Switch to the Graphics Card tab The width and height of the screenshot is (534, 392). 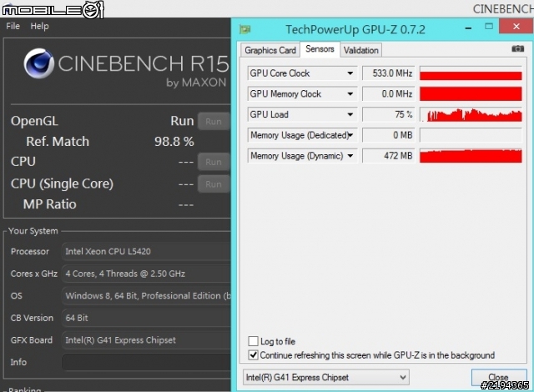click(270, 50)
